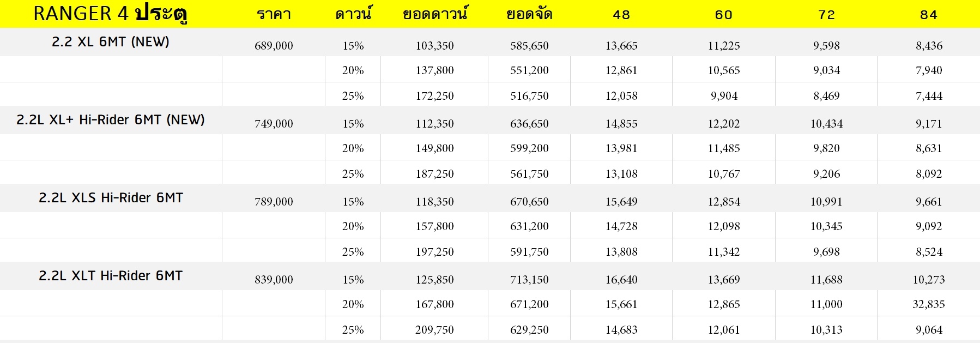Select the ดาวน์ column header
The image size is (980, 343).
(353, 14)
